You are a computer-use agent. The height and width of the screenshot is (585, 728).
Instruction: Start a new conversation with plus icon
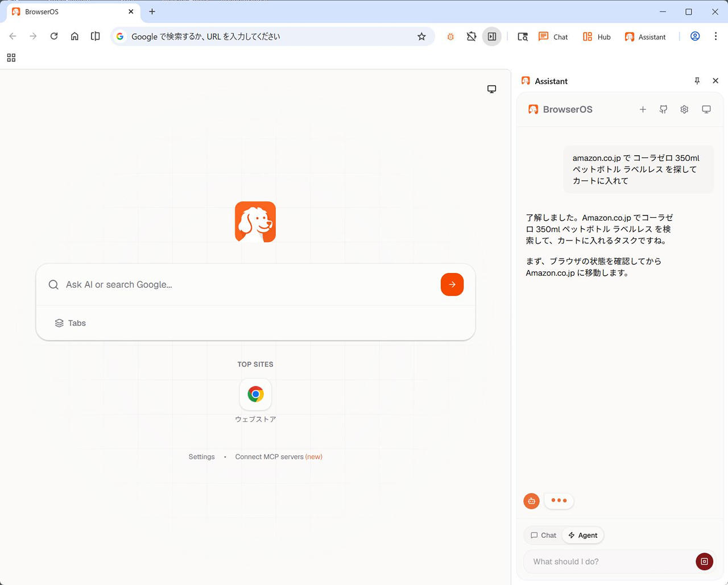tap(643, 109)
